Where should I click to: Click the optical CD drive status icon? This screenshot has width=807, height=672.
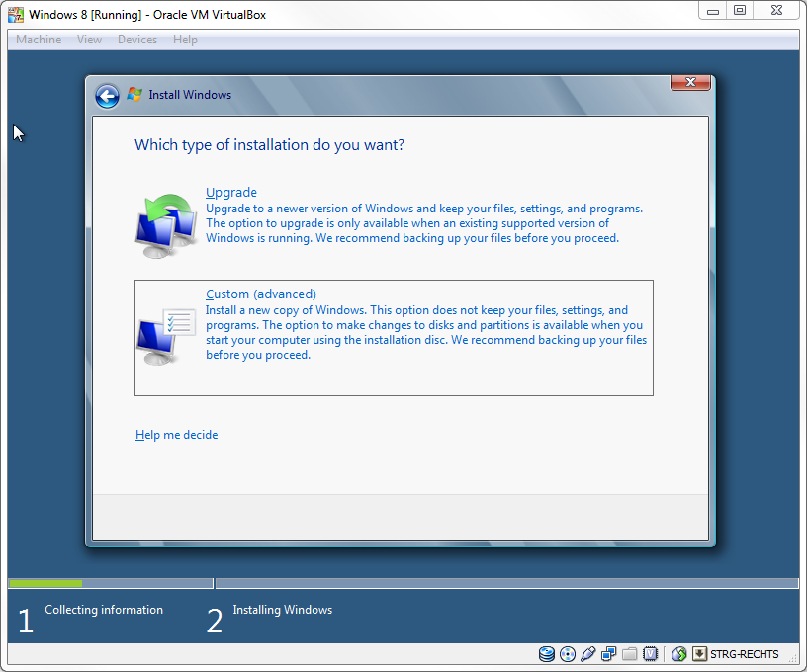(x=568, y=654)
